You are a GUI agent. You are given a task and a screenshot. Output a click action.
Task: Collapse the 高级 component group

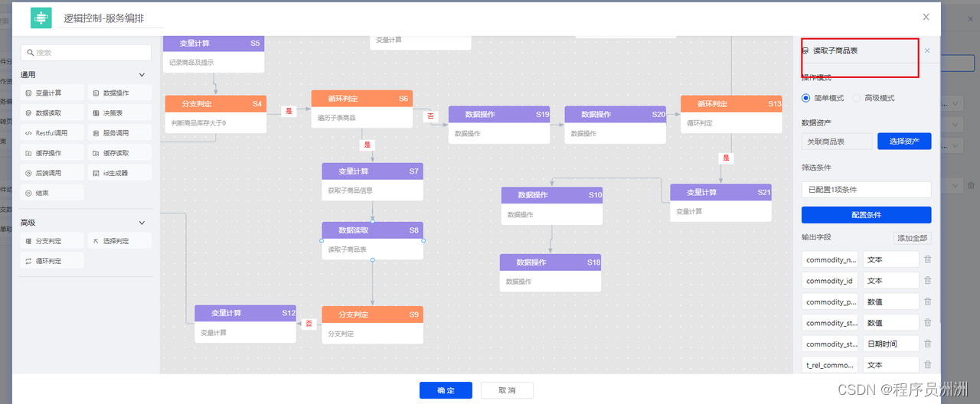[x=142, y=223]
